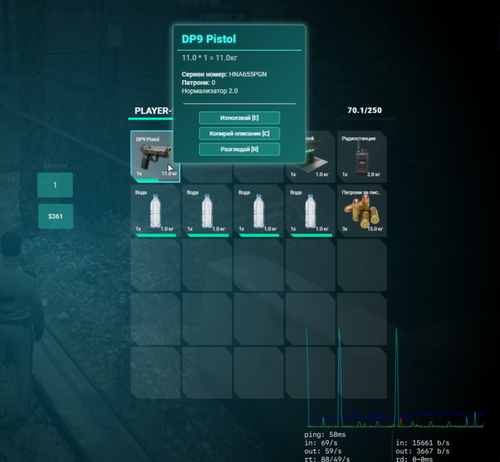
Task: Select the Вода bottle directly under the pistol
Action: coord(155,211)
